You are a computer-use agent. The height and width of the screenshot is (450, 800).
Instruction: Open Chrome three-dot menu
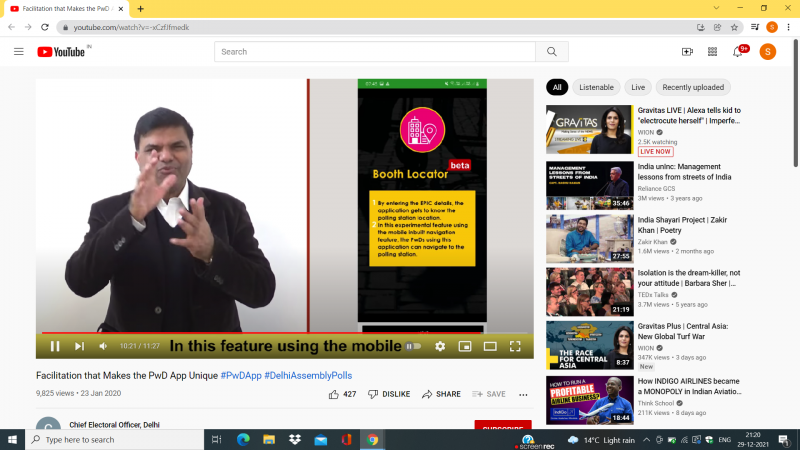[x=788, y=27]
